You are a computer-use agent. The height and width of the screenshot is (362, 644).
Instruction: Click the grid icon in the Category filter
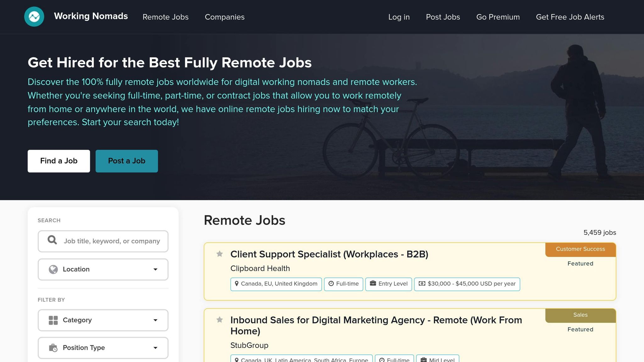tap(53, 320)
